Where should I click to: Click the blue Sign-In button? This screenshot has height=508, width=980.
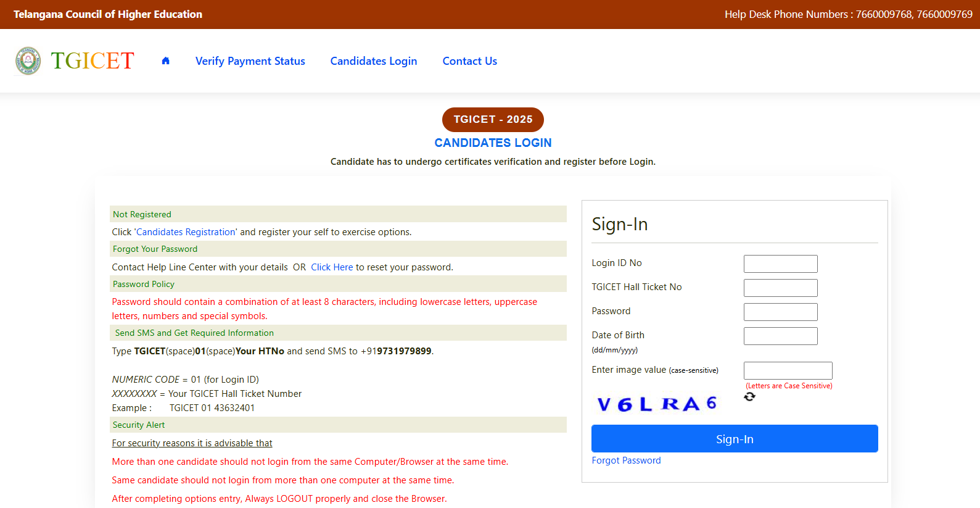pyautogui.click(x=735, y=439)
